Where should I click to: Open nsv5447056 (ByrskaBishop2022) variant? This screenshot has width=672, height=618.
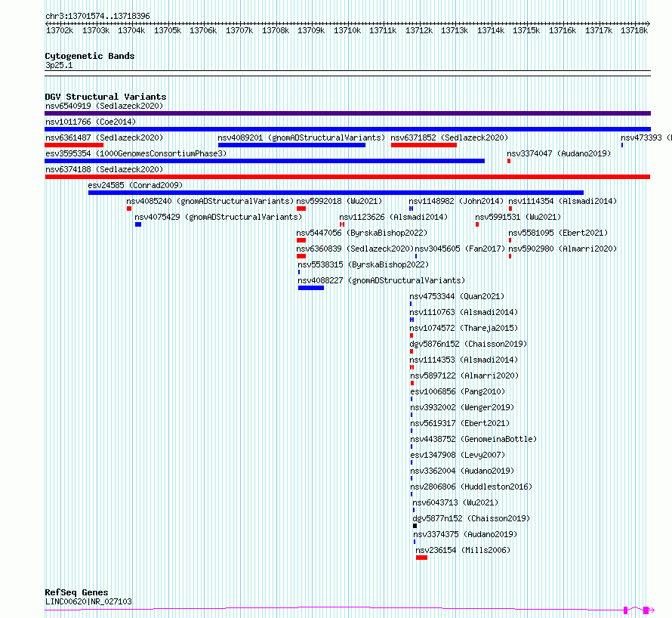[x=362, y=233]
